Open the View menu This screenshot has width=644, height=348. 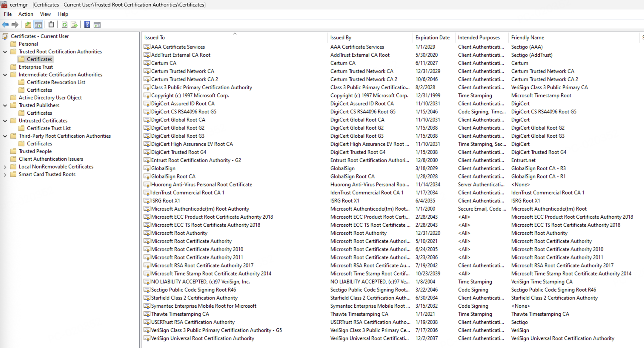(x=45, y=14)
